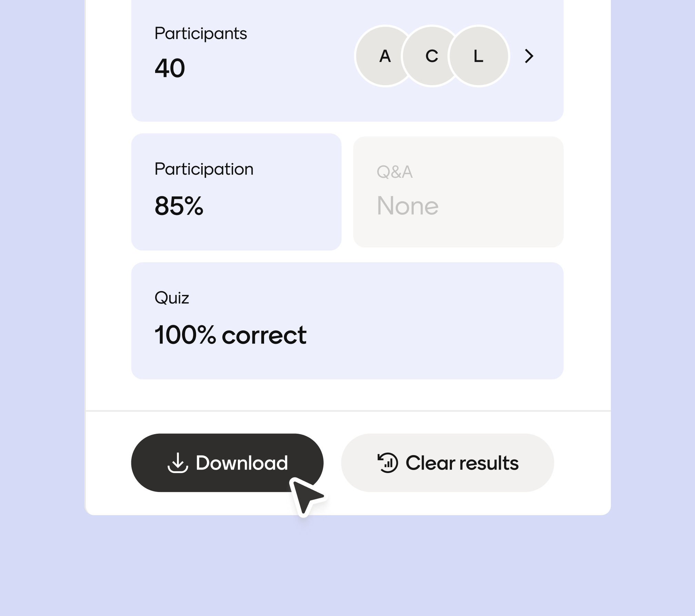Click participant avatar L
The width and height of the screenshot is (695, 616).
[x=479, y=56]
